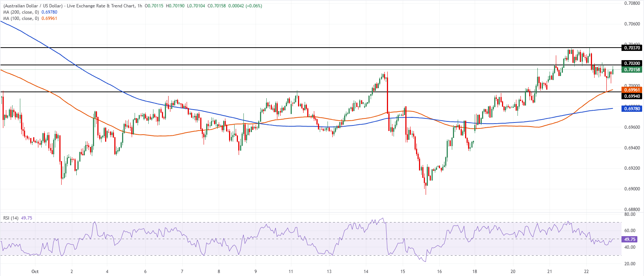The width and height of the screenshot is (644, 276).
Task: Click the MA 100 value 0.69961 in legend
Action: (x=49, y=18)
